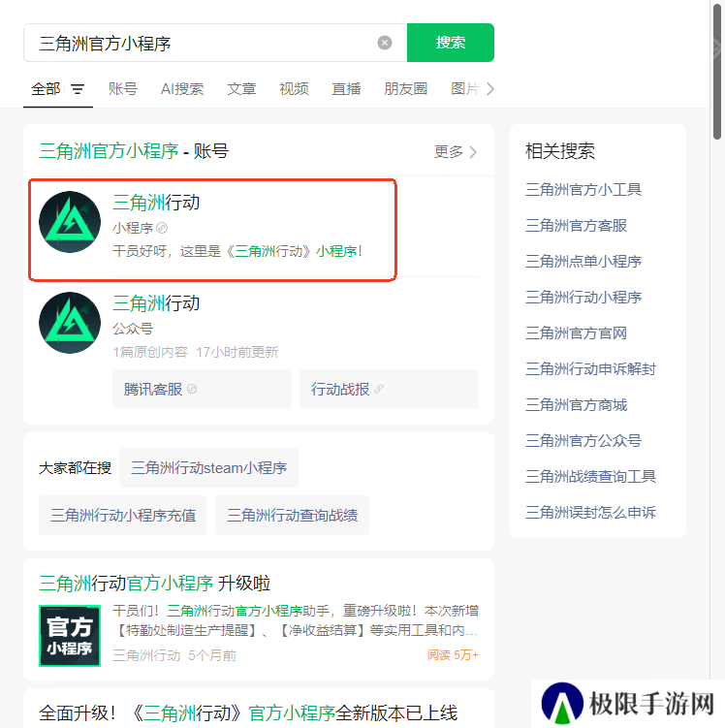Open related search 三角洲误封怎么申诉
This screenshot has height=728, width=725.
pos(590,512)
